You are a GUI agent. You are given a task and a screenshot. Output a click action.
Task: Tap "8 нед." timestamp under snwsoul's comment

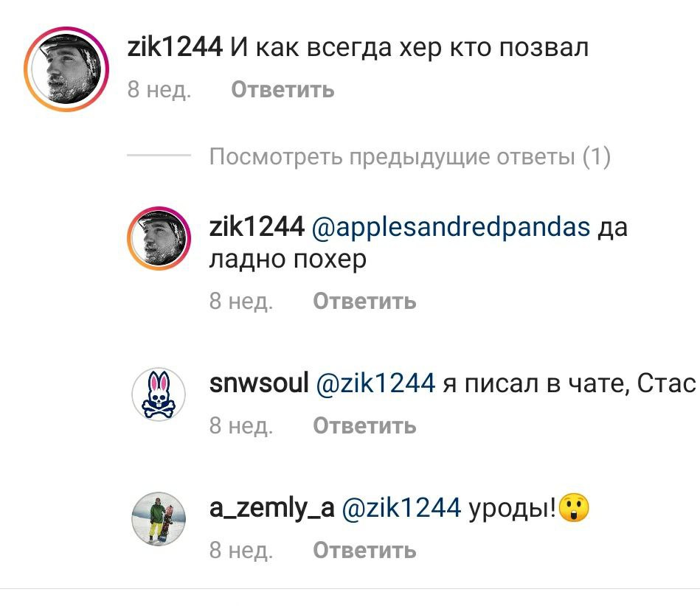coord(241,425)
